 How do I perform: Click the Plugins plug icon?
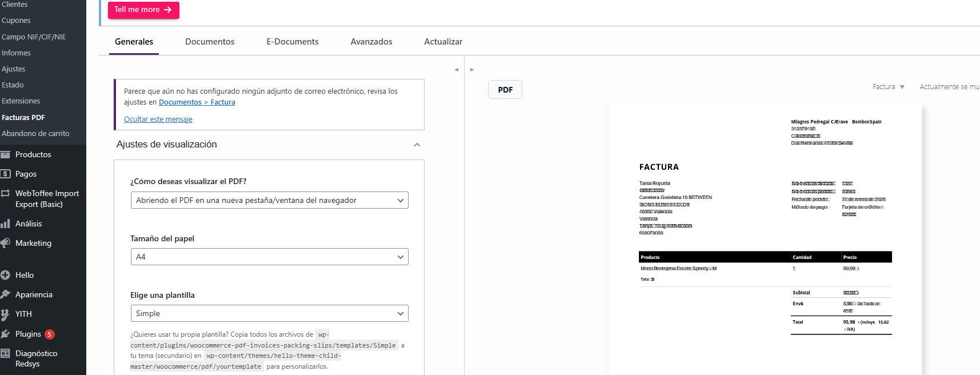tap(6, 334)
